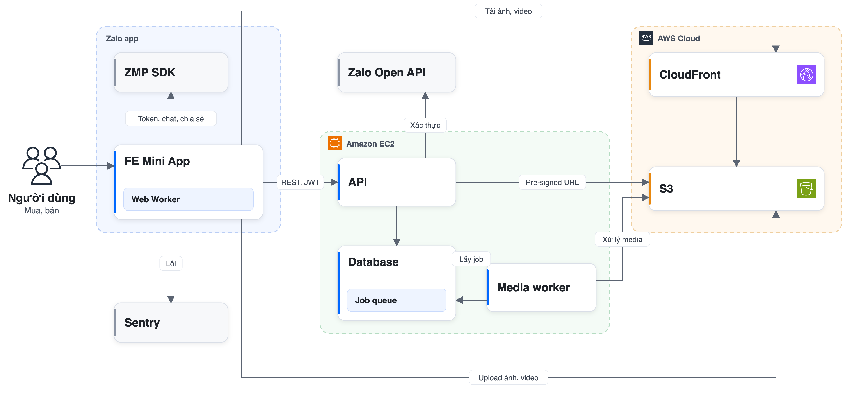Click the 'Tải ảnh, video' edge label
The image size is (868, 395).
pos(508,11)
